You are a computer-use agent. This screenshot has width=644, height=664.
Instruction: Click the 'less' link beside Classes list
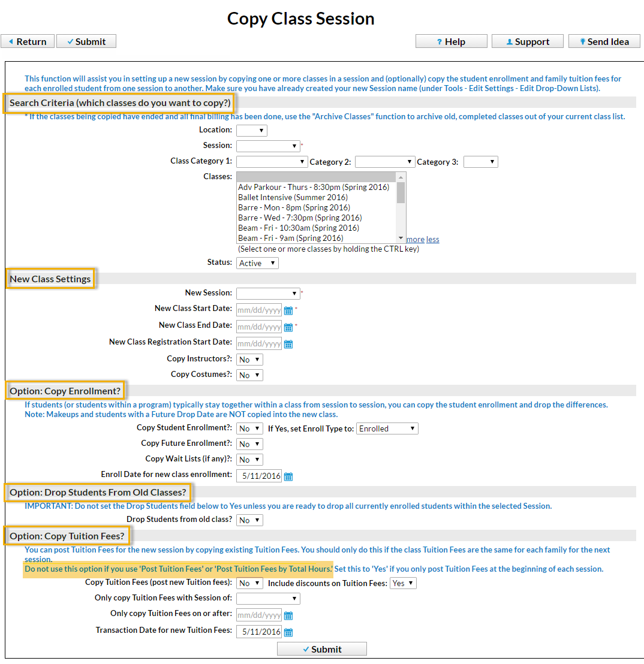tap(432, 239)
